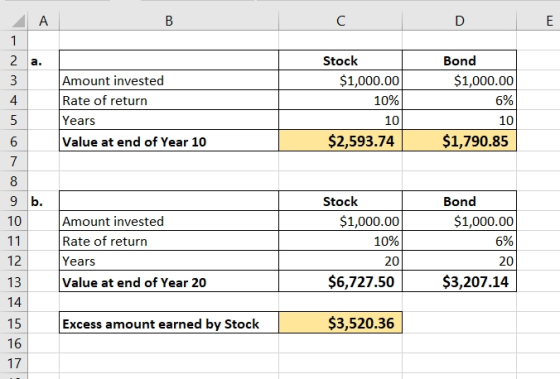560x379 pixels.
Task: Select row 6 header
Action: [x=14, y=141]
